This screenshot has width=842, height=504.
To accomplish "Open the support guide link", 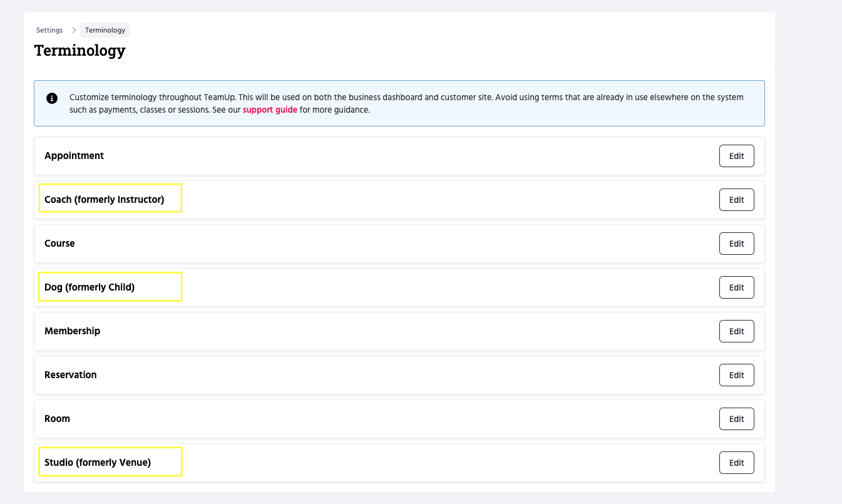I will point(270,110).
